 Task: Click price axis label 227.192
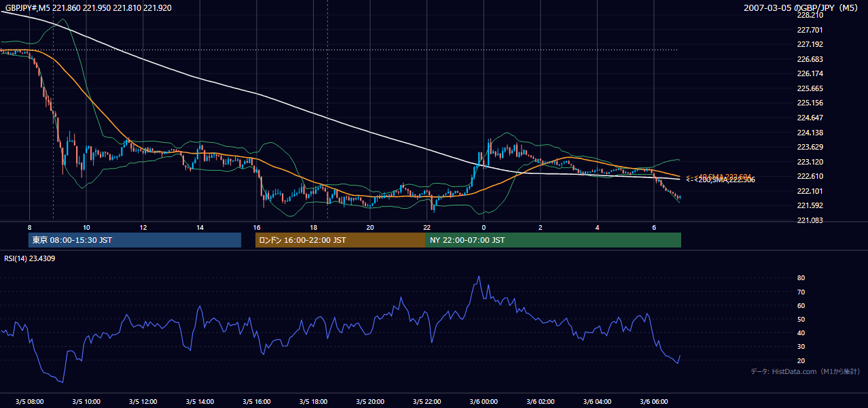pos(809,44)
